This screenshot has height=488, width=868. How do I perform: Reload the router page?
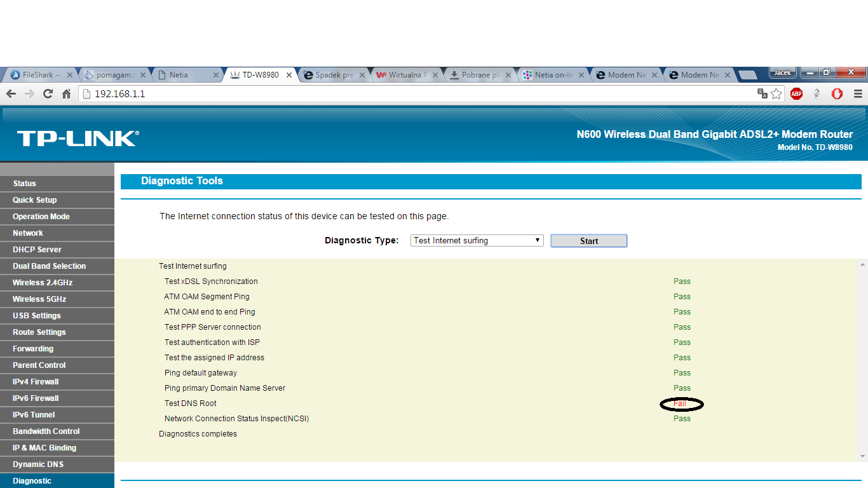click(x=48, y=94)
